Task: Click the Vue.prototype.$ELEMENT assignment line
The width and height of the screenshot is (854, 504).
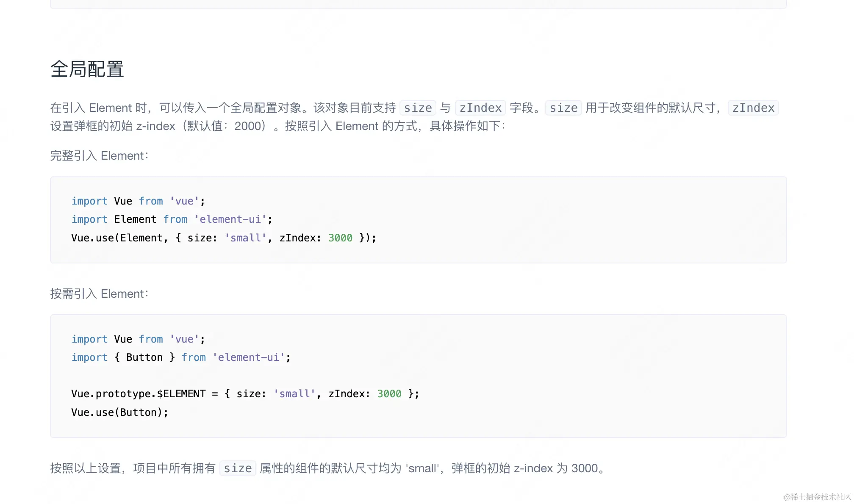Action: (245, 394)
